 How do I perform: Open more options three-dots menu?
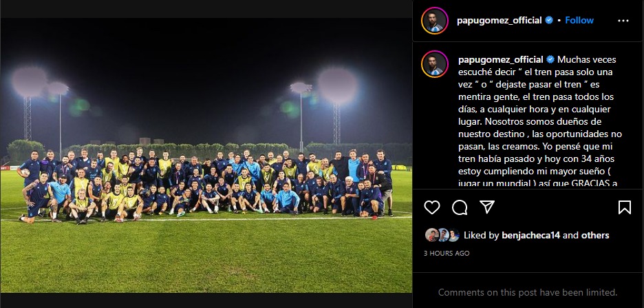623,21
